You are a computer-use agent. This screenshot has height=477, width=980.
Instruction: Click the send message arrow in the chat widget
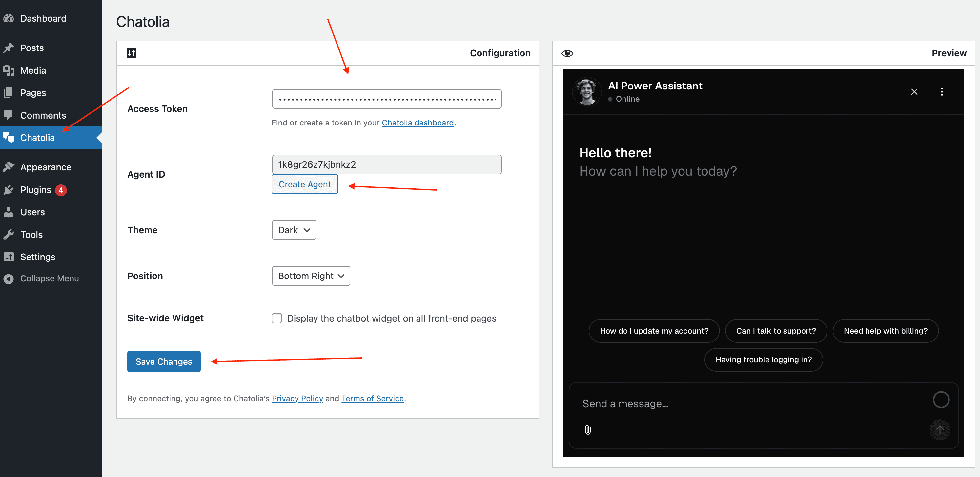click(939, 430)
